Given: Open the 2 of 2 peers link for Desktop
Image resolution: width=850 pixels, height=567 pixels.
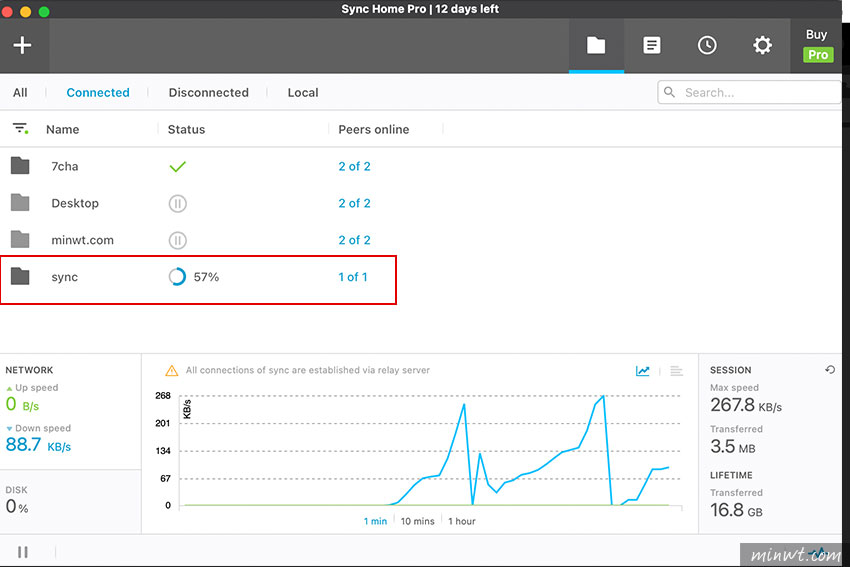Looking at the screenshot, I should pyautogui.click(x=355, y=203).
